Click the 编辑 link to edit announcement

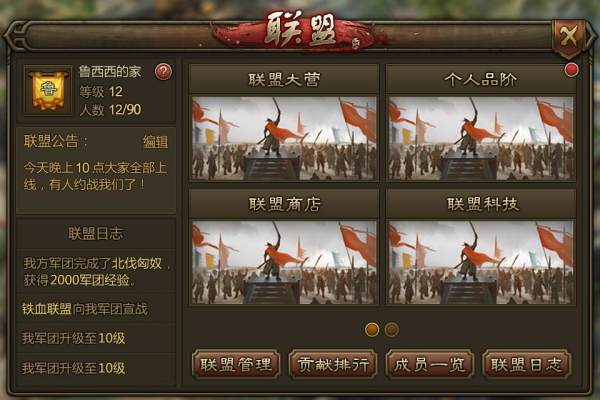155,142
